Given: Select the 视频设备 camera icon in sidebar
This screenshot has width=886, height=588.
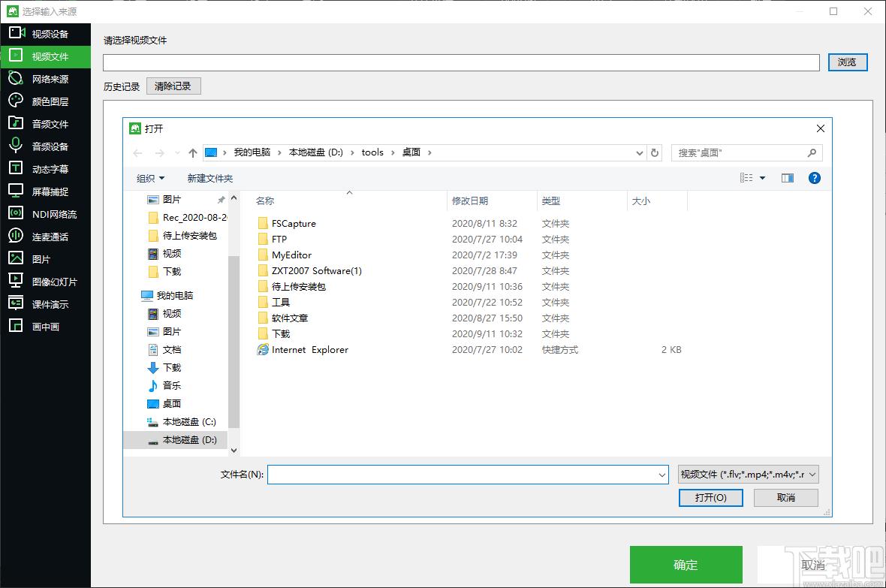Looking at the screenshot, I should (17, 33).
